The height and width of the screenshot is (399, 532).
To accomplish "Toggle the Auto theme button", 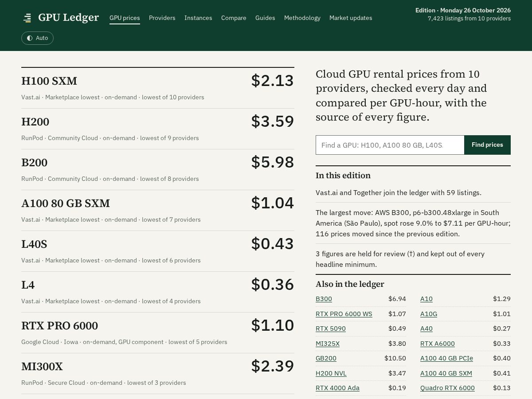I will (x=37, y=38).
